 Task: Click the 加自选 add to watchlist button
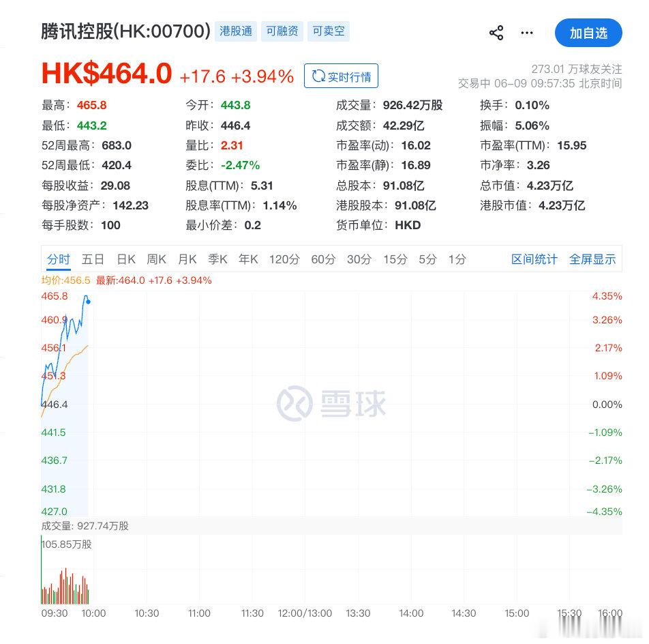588,33
